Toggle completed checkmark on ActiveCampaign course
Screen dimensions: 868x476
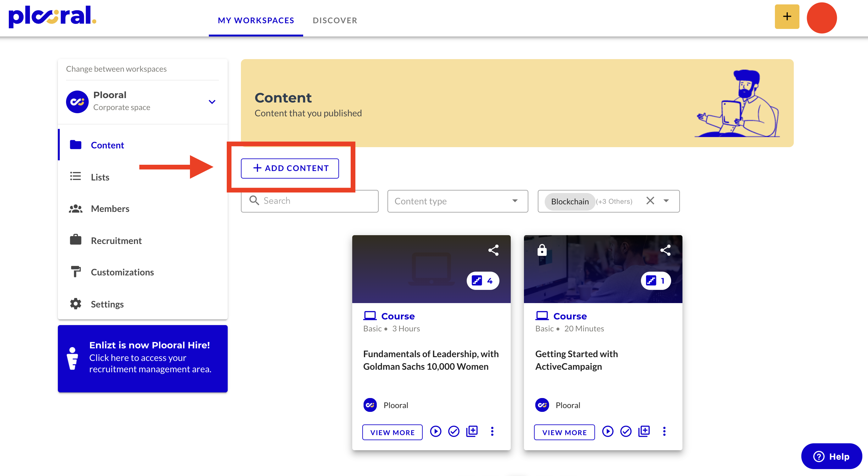tap(626, 432)
